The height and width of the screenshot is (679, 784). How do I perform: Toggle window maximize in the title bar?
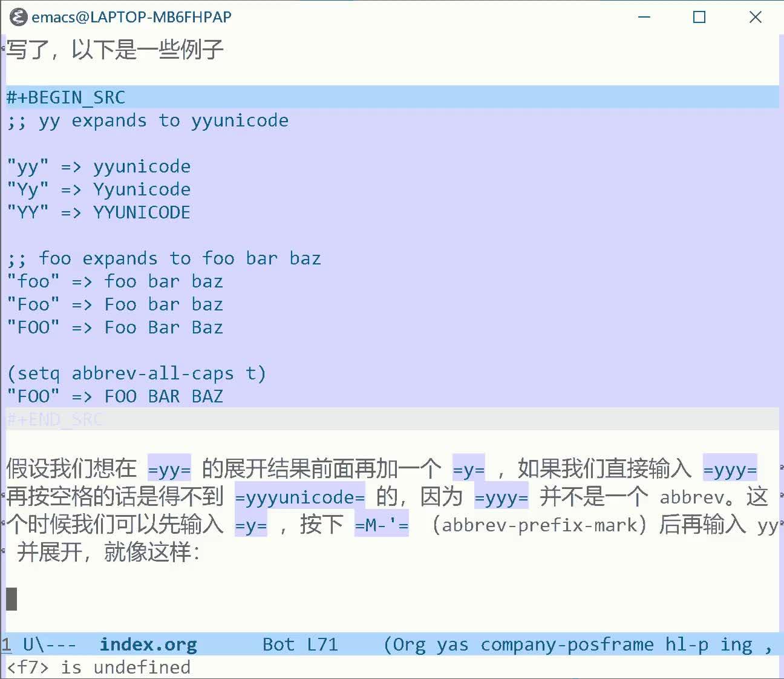coord(699,17)
